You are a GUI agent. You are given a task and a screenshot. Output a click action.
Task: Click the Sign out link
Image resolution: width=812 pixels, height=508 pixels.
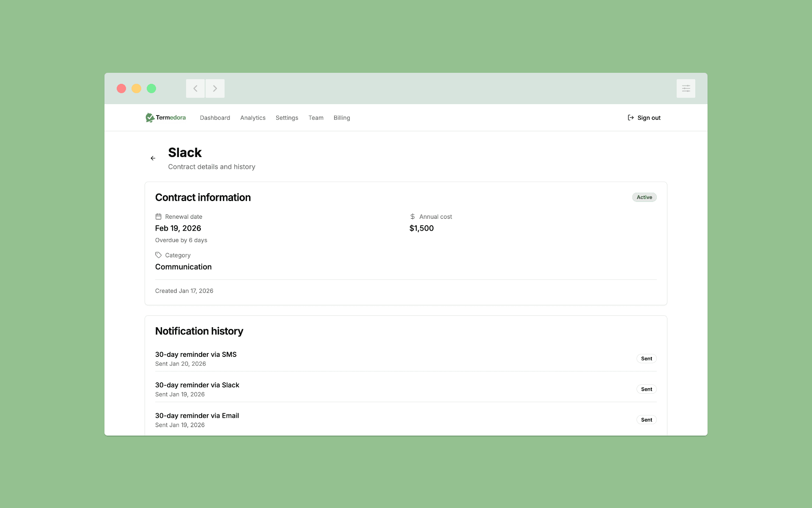(x=649, y=118)
